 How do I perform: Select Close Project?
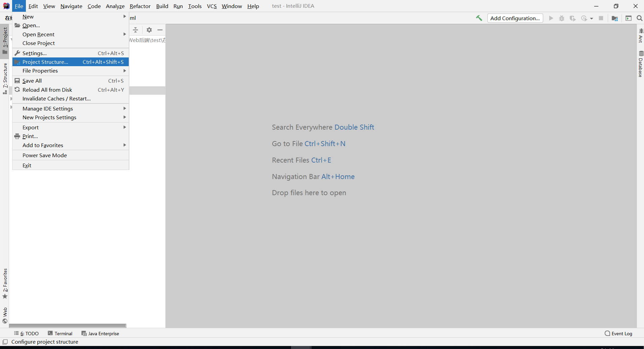click(x=71, y=43)
